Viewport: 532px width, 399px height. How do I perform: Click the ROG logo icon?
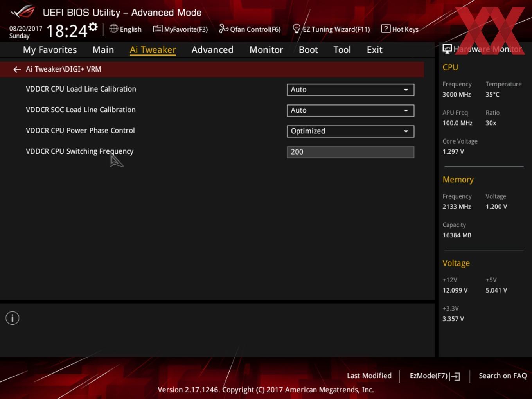pos(23,12)
